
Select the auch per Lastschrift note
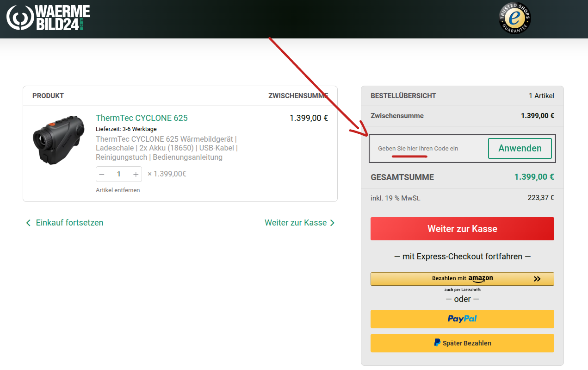[x=462, y=290]
